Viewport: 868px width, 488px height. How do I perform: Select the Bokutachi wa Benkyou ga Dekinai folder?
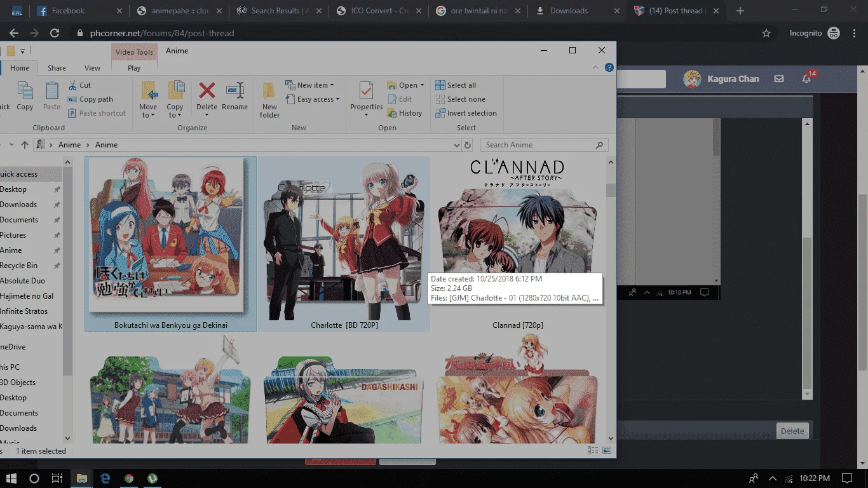[x=170, y=244]
